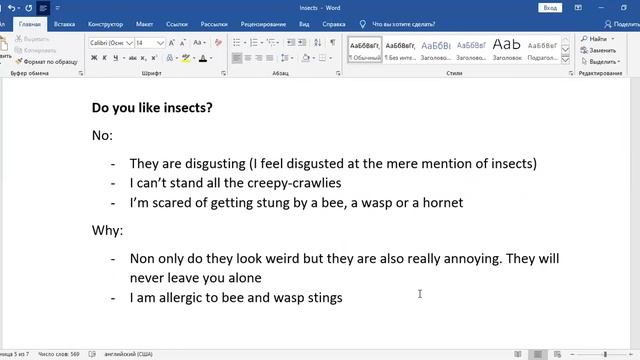Toggle italic (К) formatting

pos(104,58)
